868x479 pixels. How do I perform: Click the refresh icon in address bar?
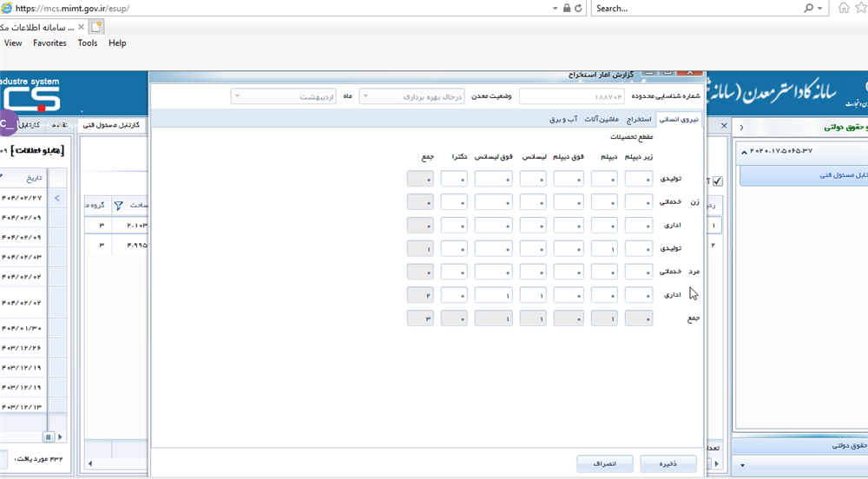(x=579, y=8)
